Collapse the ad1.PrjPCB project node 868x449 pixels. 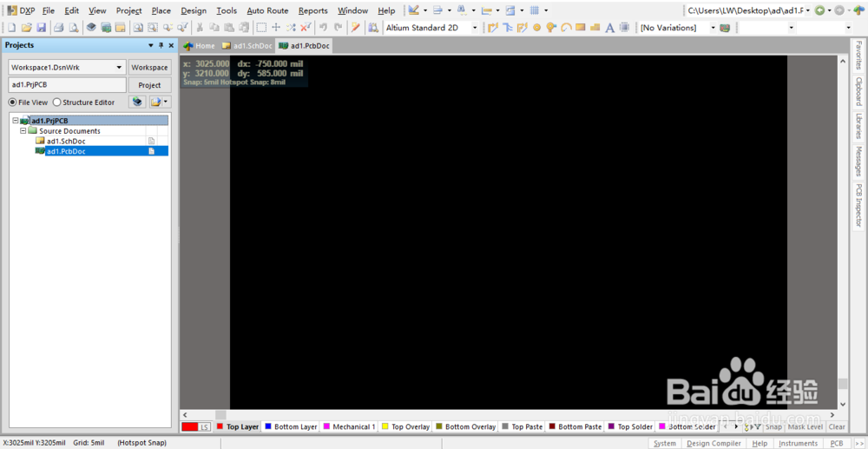pyautogui.click(x=15, y=121)
